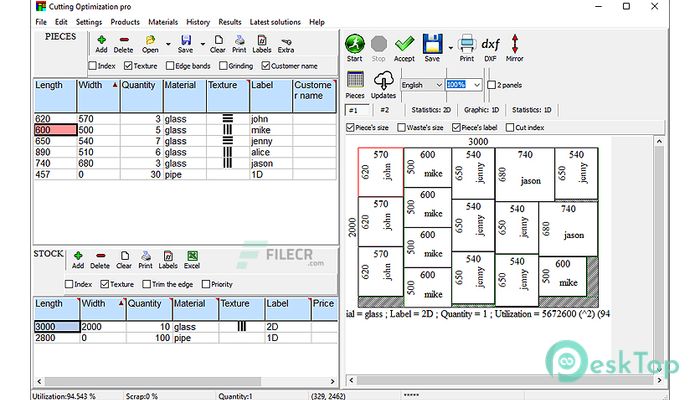Open the File menu
700x400 pixels.
click(x=41, y=22)
